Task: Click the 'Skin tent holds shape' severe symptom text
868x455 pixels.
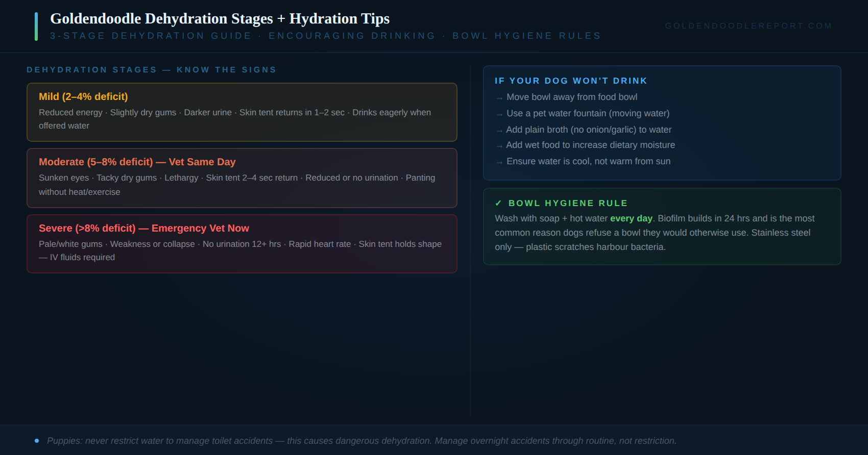Action: (x=400, y=244)
